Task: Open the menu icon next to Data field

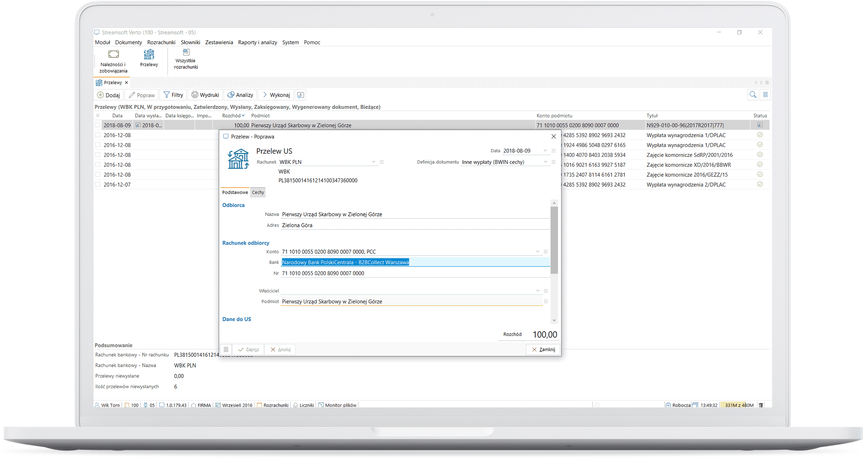Action: (x=553, y=151)
